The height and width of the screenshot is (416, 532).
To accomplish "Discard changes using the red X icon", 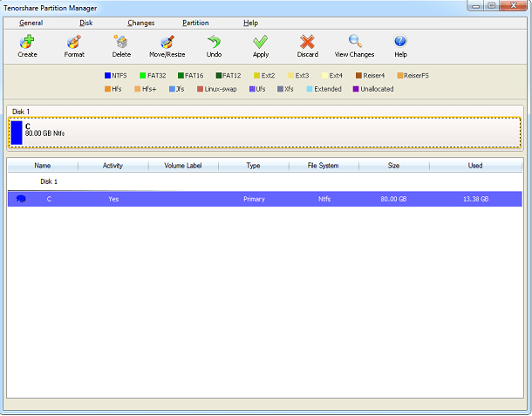I will (x=307, y=42).
